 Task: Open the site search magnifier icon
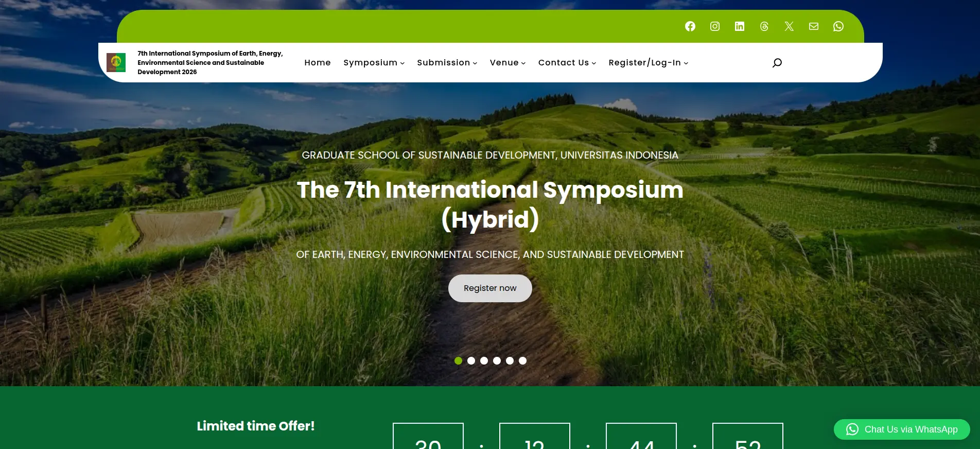point(777,63)
